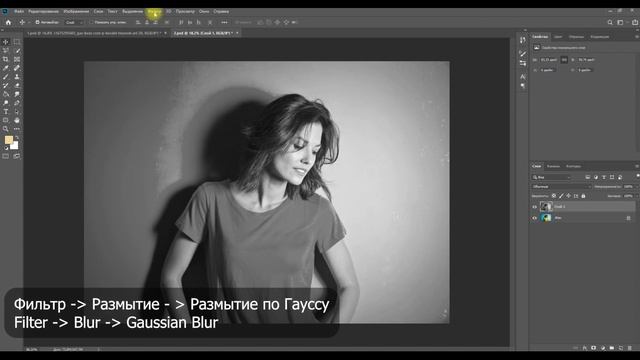The width and height of the screenshot is (640, 360).
Task: Click foreground color swatch
Action: pos(8,140)
